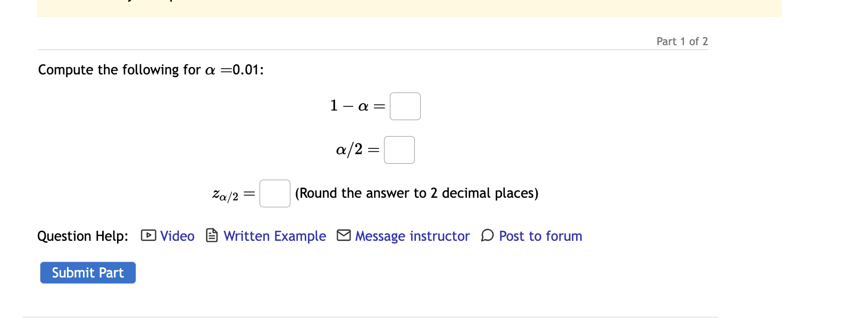868x320 pixels.
Task: Click the envelope icon before Message instructor
Action: click(343, 235)
